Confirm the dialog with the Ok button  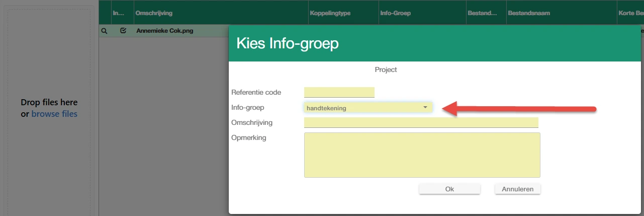point(449,189)
